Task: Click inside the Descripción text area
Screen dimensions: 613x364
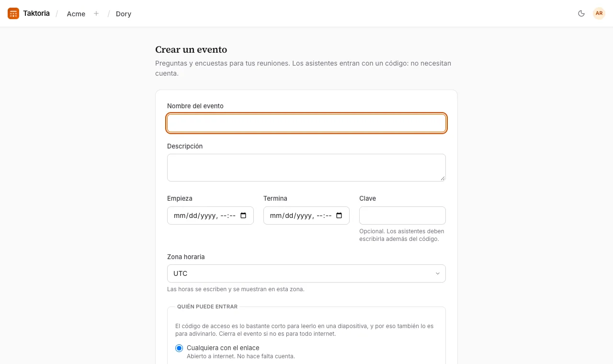Action: (306, 168)
